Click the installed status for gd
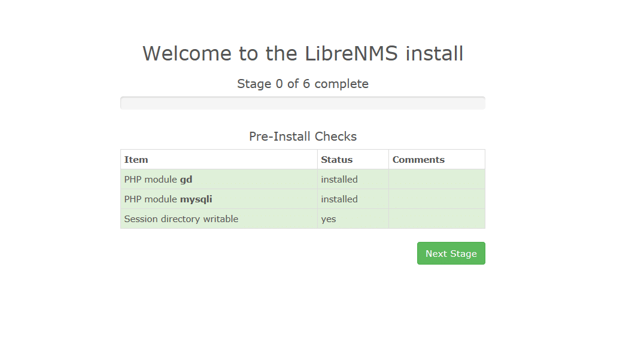Screen dimensions: 644x364 click(x=339, y=180)
